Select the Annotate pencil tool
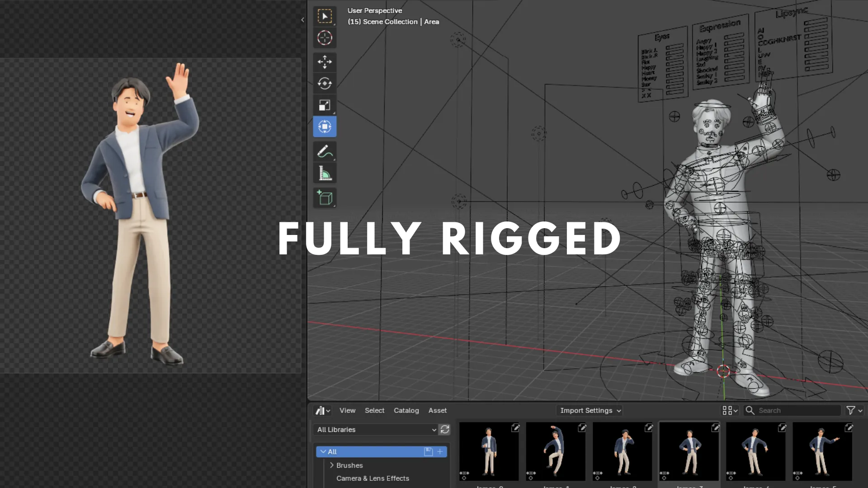The width and height of the screenshot is (868, 488). point(325,152)
